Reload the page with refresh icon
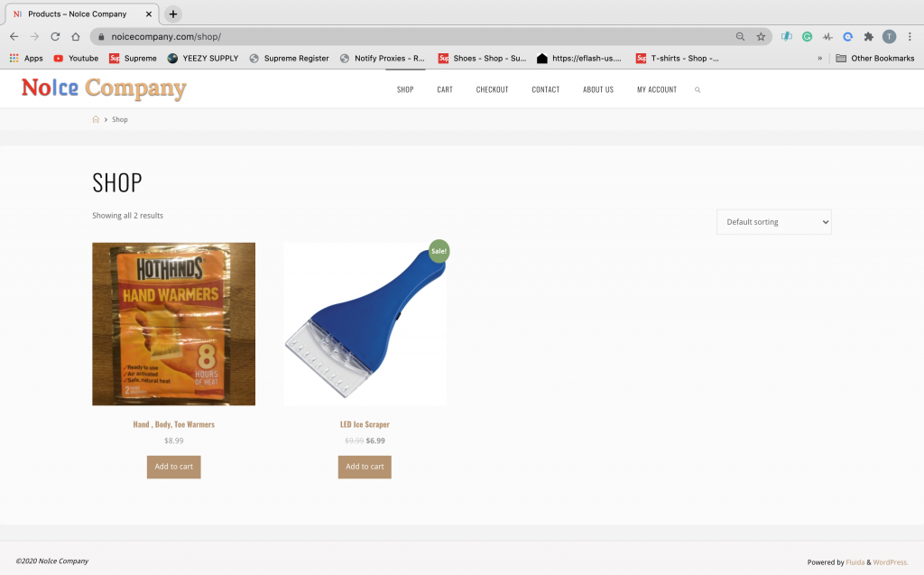The width and height of the screenshot is (924, 575). [55, 37]
